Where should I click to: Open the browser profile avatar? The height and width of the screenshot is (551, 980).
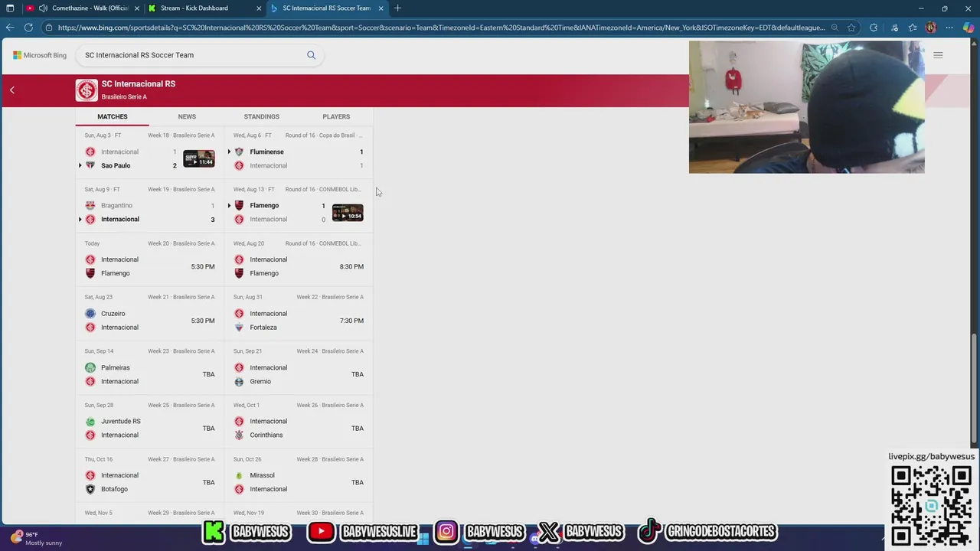point(931,28)
